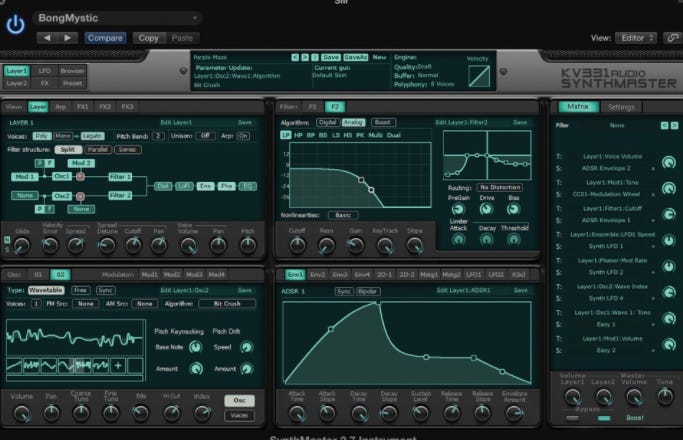
Task: Click the Voices button in the Osc2 panel
Action: [239, 416]
